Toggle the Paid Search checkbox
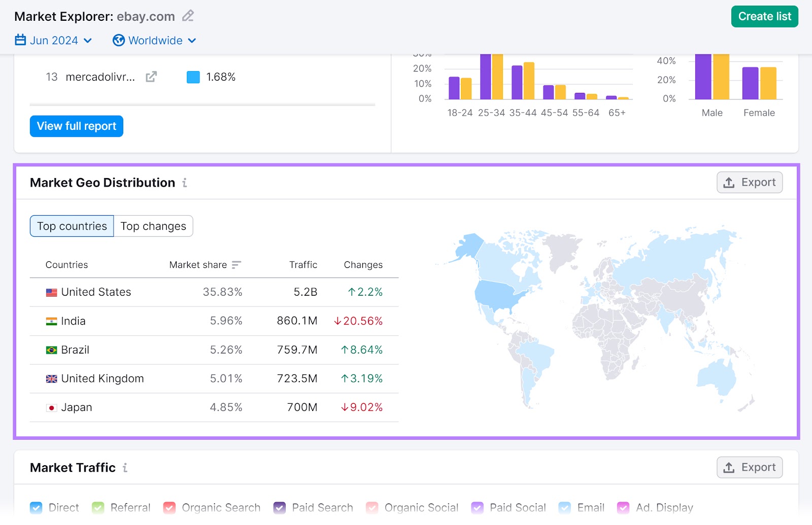The image size is (812, 525). click(280, 508)
